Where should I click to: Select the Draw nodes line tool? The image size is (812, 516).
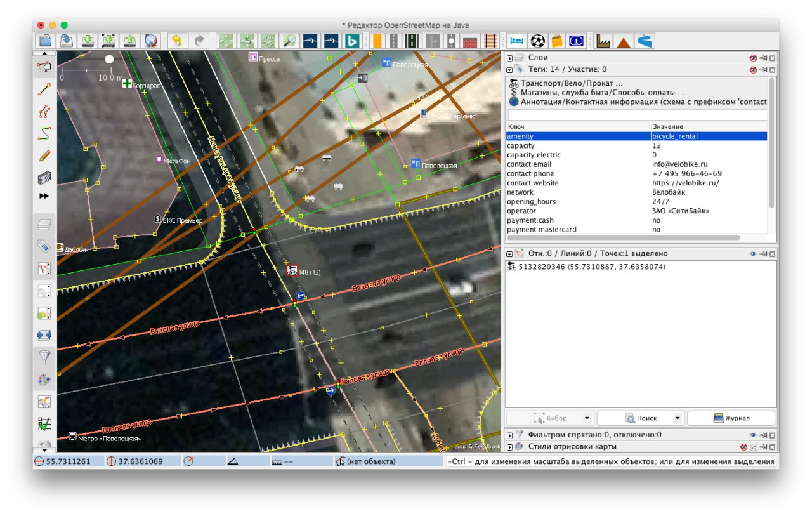pyautogui.click(x=44, y=89)
